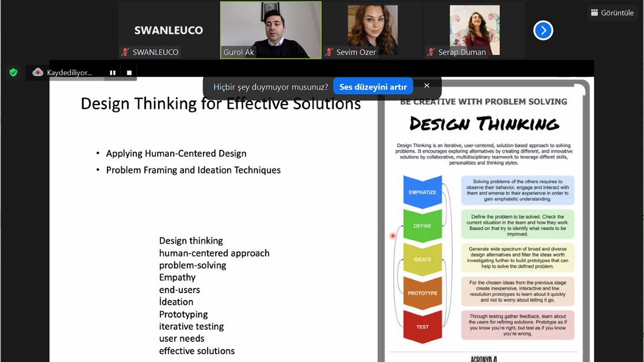Click the green DEFINE chevron on slide

pyautogui.click(x=423, y=226)
